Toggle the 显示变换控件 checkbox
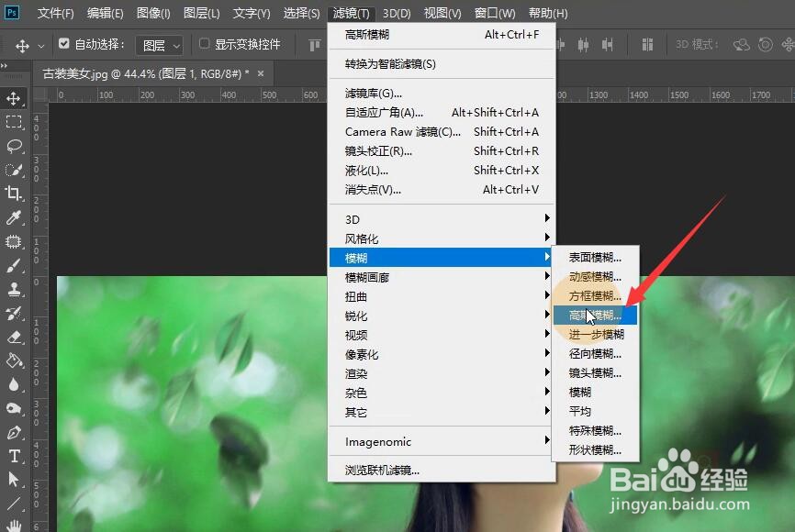 pos(204,44)
